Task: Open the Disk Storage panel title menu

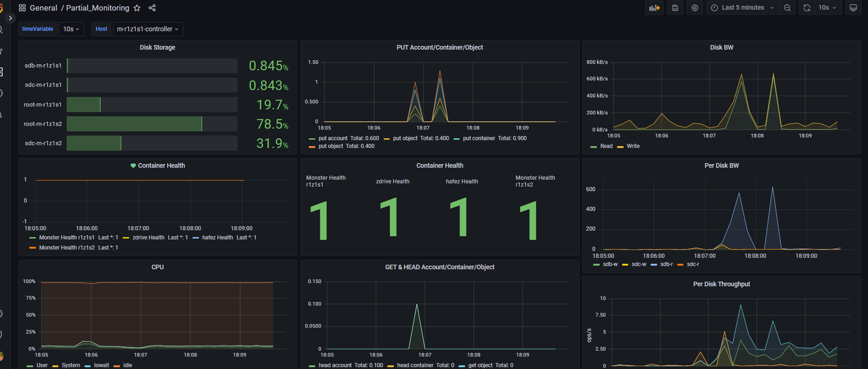Action: point(157,47)
